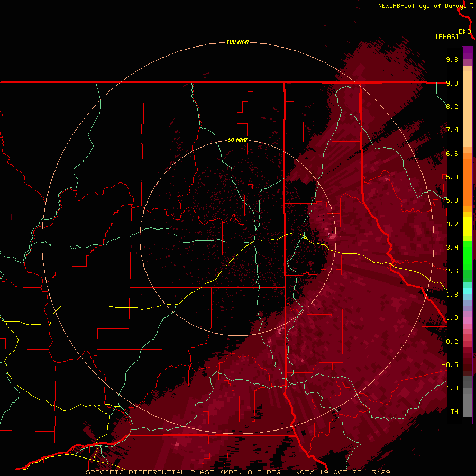Viewport: 476px width, 476px height.
Task: Click the purple top segment of color bar
Action: pyautogui.click(x=467, y=53)
